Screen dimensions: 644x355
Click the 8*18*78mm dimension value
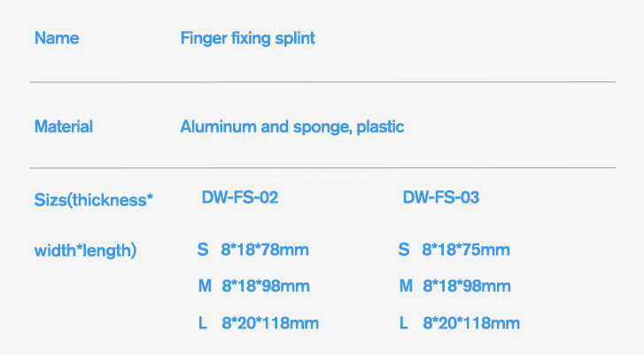click(265, 251)
